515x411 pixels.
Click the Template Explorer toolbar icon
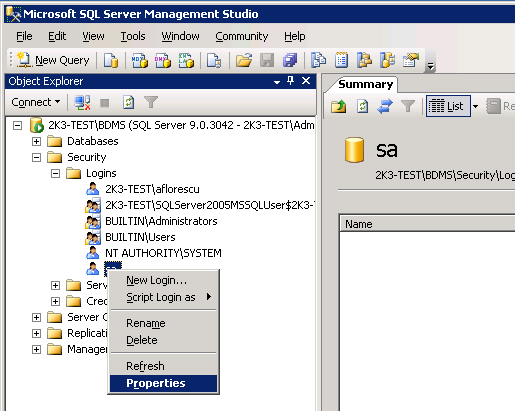coord(387,60)
